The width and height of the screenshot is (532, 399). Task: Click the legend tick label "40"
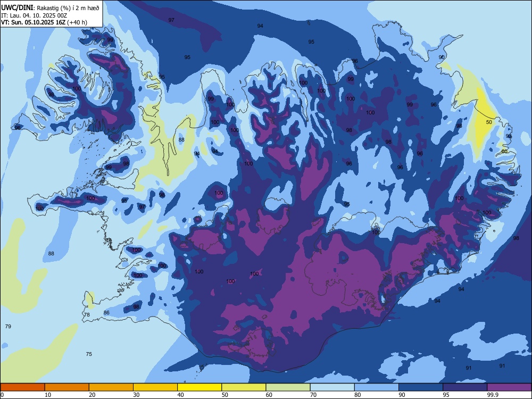tap(180, 395)
